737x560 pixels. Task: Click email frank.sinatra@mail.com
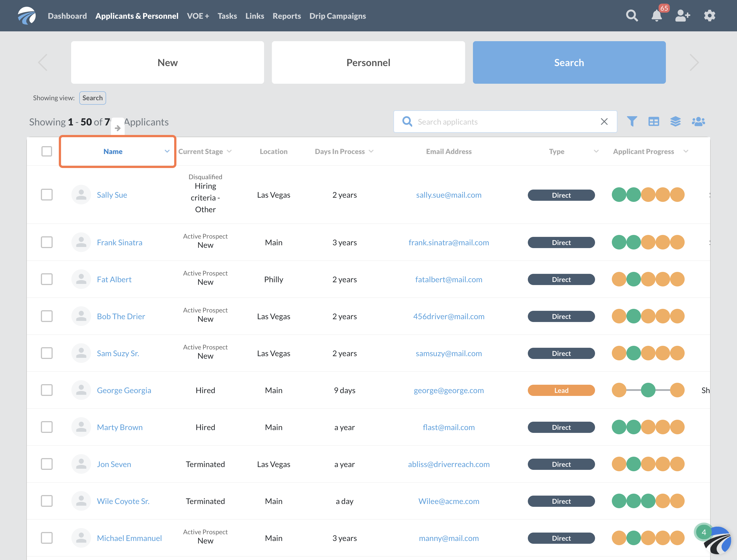(449, 243)
